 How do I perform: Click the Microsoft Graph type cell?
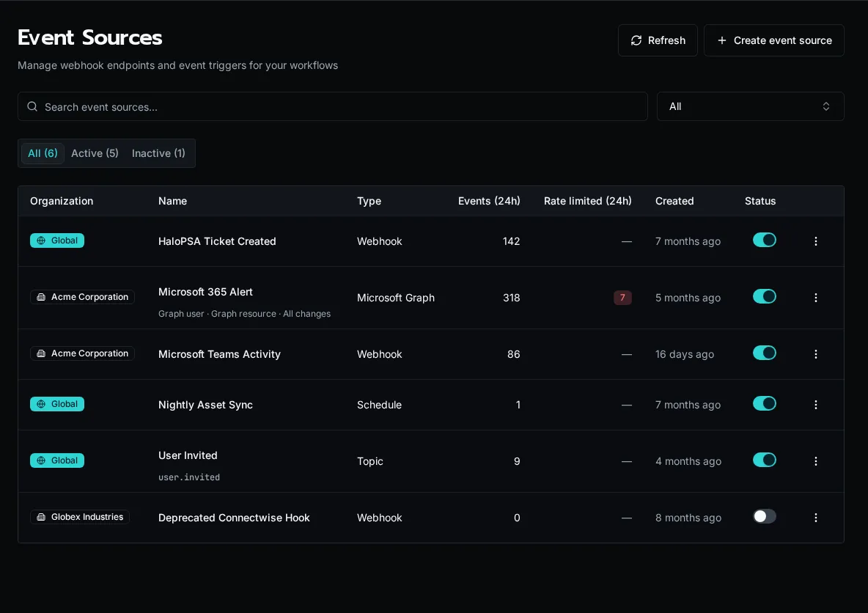(x=396, y=298)
